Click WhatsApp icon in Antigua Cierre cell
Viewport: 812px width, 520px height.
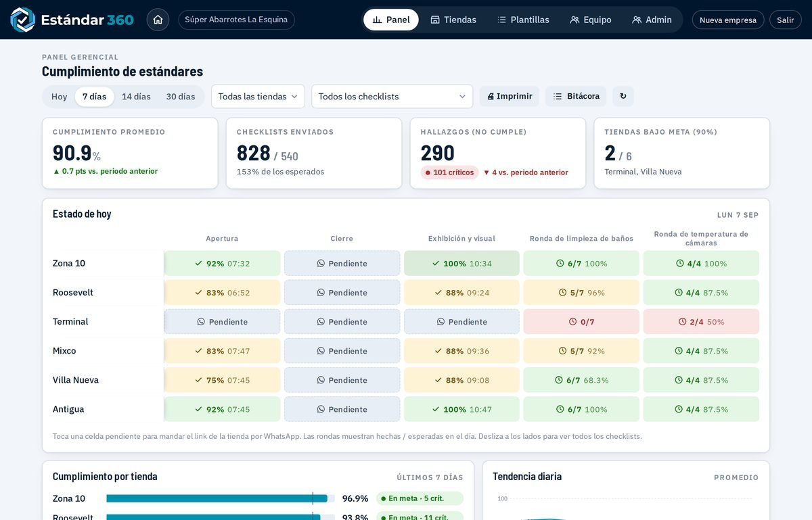tap(321, 409)
